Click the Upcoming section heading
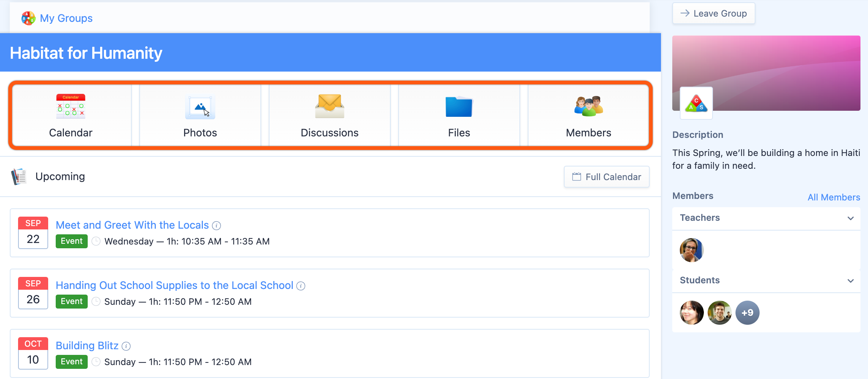 pos(60,176)
